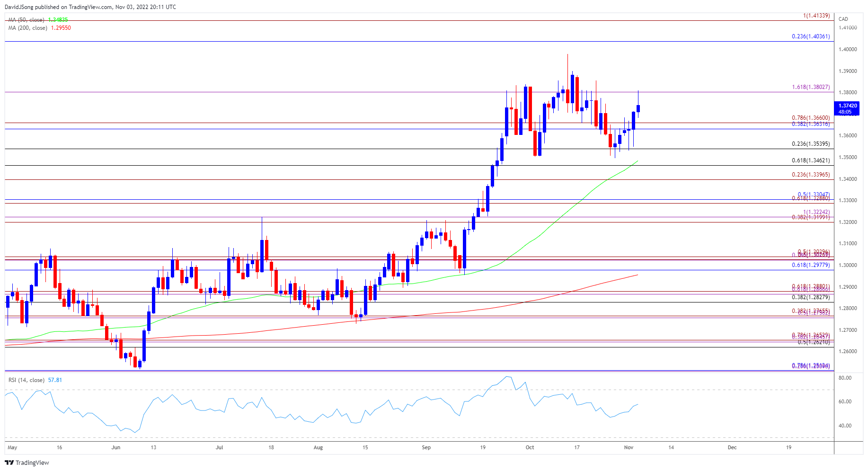Click the 1.36000 price axis label
868x471 pixels.
848,135
